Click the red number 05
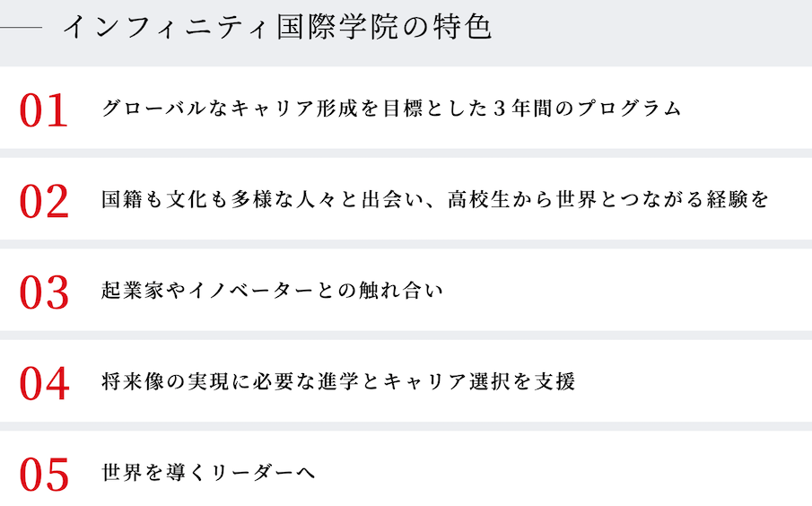This screenshot has height=506, width=812. point(43,475)
